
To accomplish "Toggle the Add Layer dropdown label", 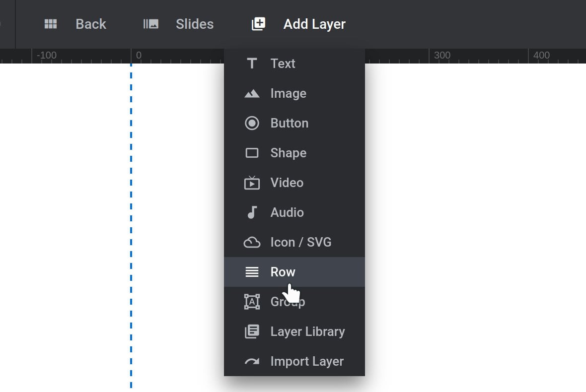I will pos(314,24).
